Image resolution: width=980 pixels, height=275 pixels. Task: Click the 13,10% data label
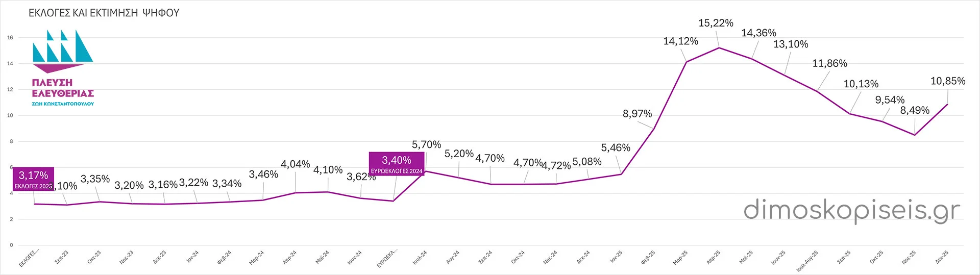click(791, 44)
